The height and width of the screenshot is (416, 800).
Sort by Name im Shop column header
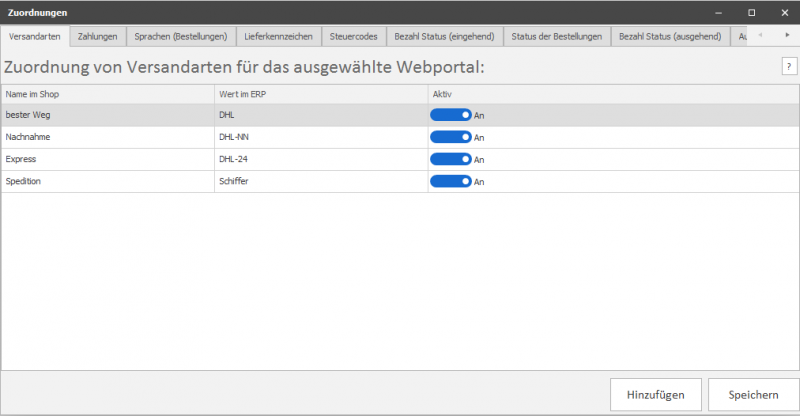[x=107, y=93]
